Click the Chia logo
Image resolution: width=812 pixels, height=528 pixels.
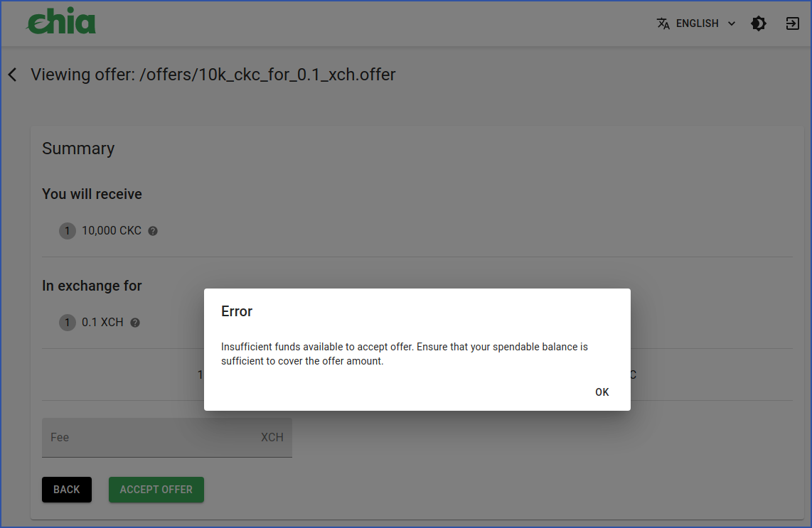click(x=61, y=21)
